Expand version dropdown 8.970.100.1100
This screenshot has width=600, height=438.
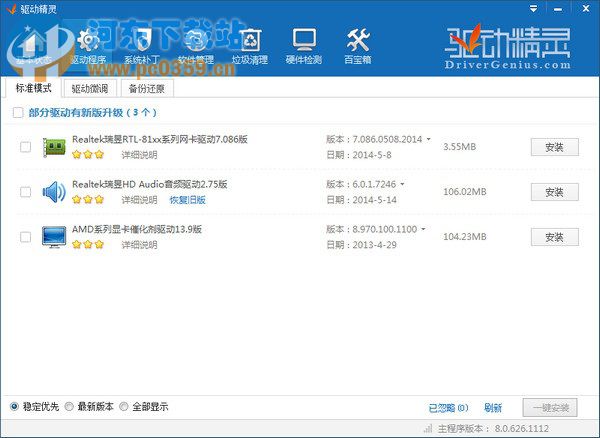[x=423, y=230]
